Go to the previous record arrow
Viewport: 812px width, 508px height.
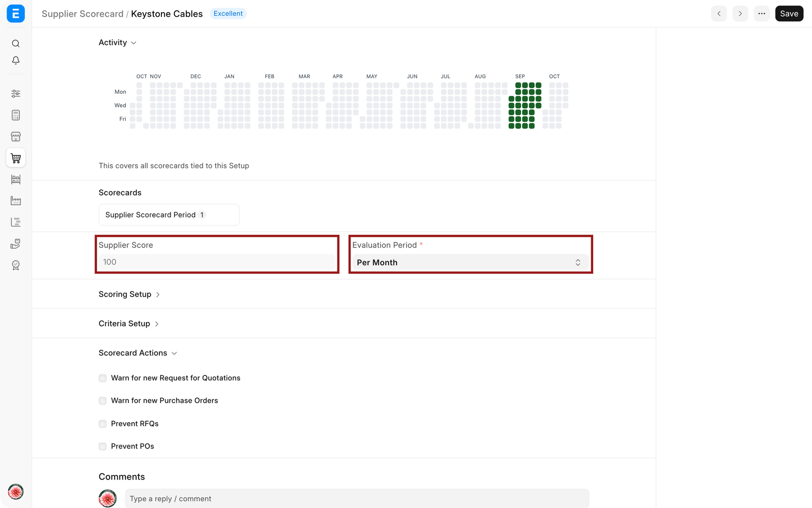[x=719, y=14]
